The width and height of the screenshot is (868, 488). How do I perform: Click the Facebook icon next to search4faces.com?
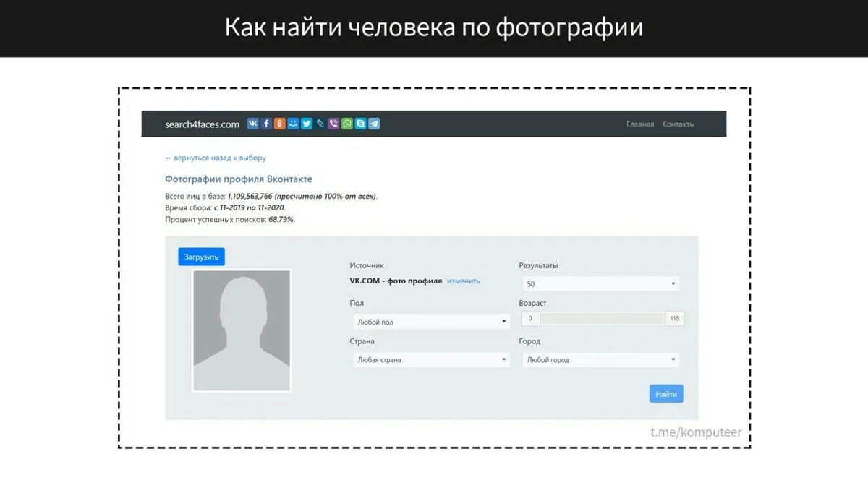click(x=266, y=123)
